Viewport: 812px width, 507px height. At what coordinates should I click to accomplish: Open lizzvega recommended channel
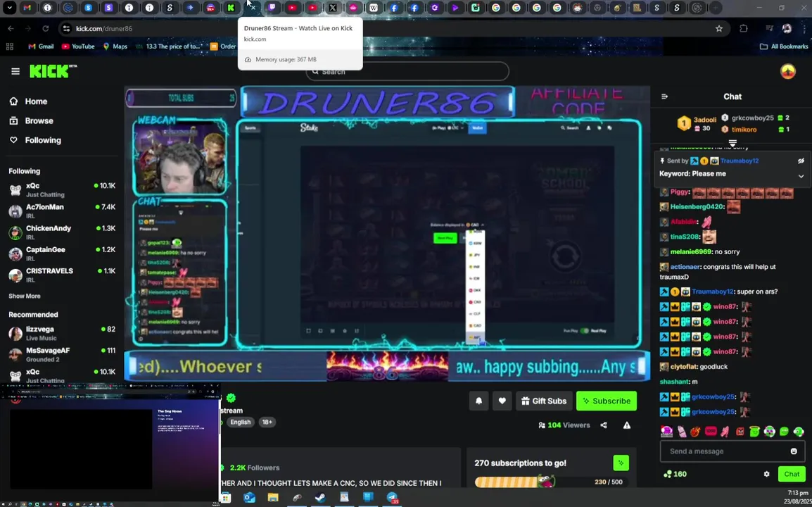click(62, 333)
